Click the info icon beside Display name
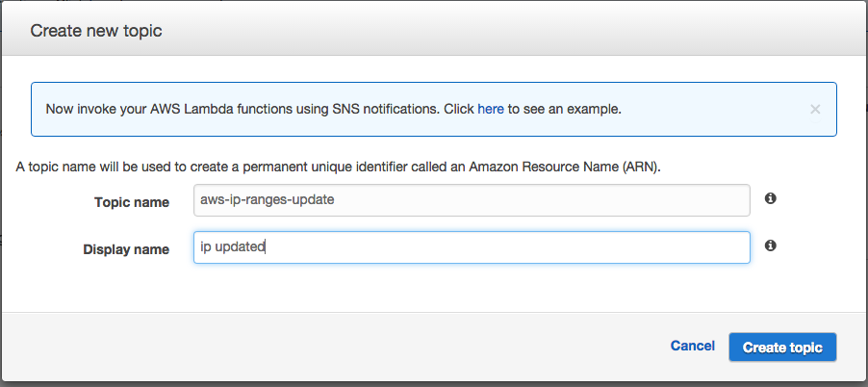The width and height of the screenshot is (868, 387). (770, 246)
